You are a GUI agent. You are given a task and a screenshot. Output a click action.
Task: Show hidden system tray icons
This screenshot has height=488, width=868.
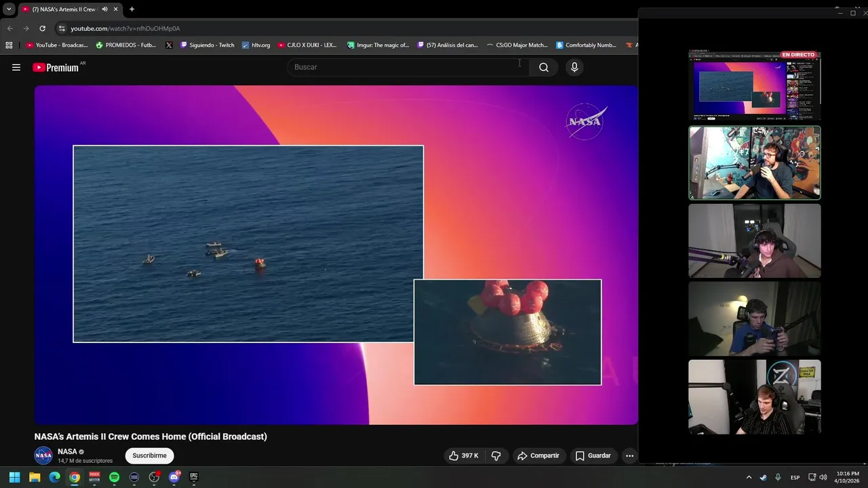click(x=749, y=477)
